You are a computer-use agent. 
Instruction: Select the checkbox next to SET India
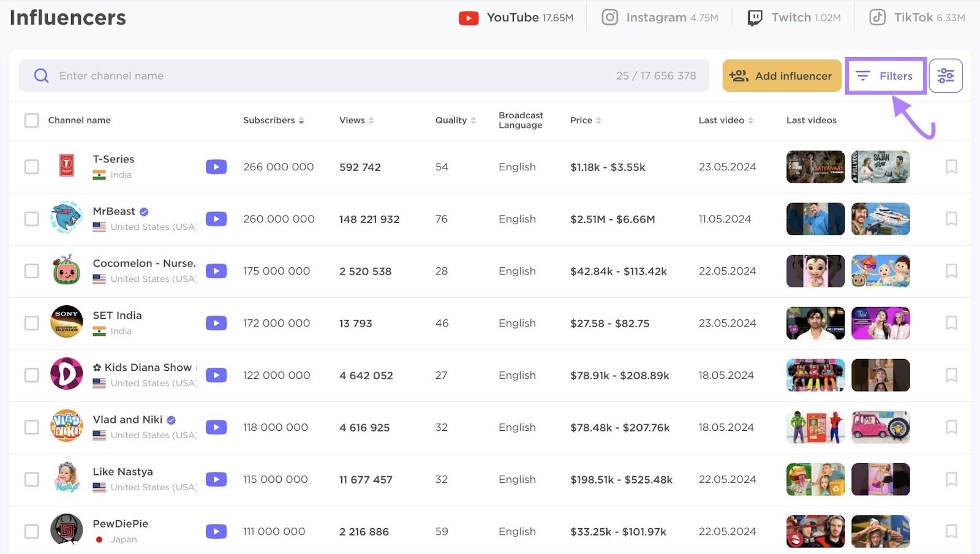31,323
